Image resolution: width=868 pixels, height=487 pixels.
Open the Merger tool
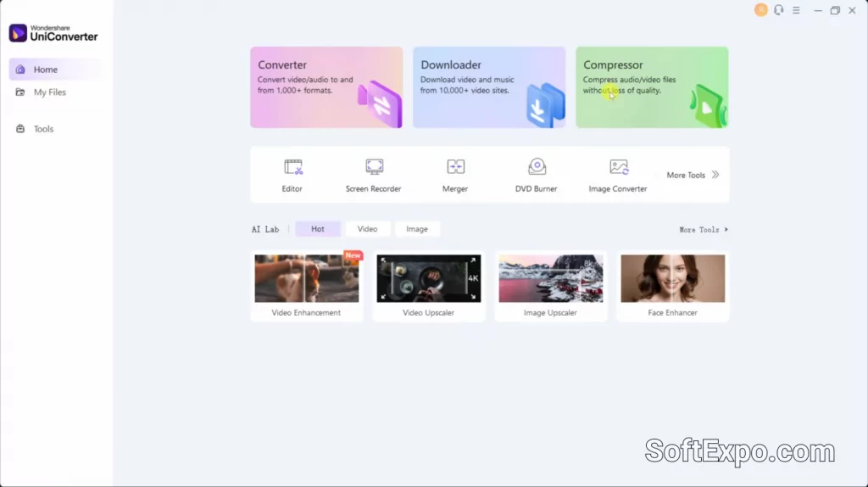pos(455,175)
